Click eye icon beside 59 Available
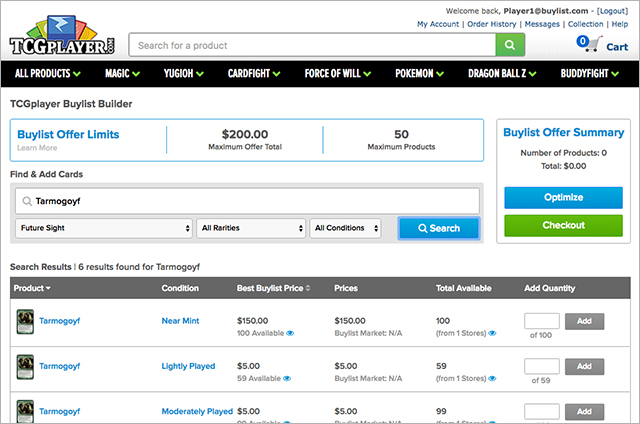Screen dimensions: 640x424 point(287,379)
